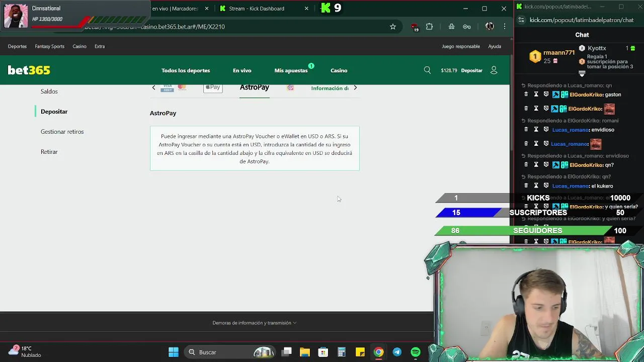Open the Extra link
This screenshot has height=362, width=644.
click(100, 46)
